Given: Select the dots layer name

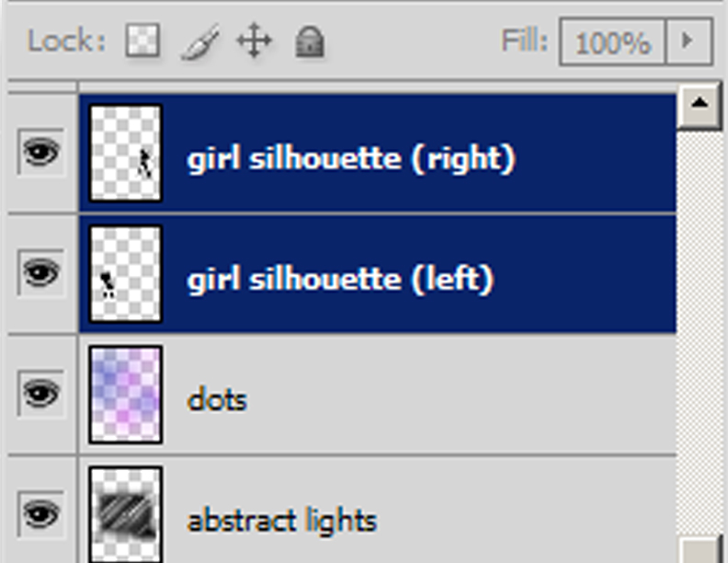Looking at the screenshot, I should click(217, 399).
